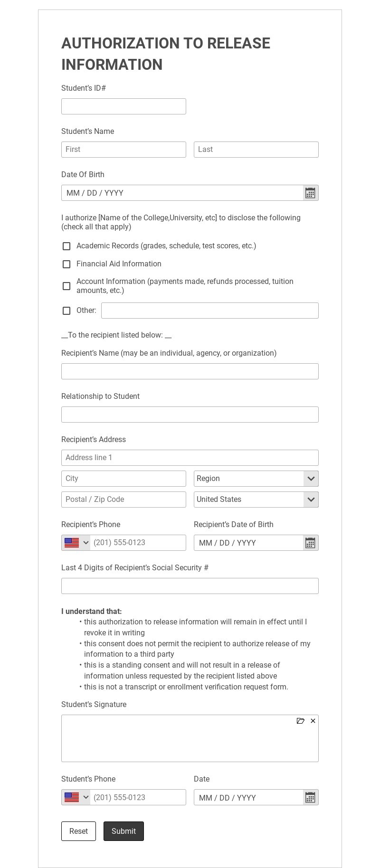Click the US flag for Recipient's Phone
Image resolution: width=380 pixels, height=868 pixels.
click(71, 543)
